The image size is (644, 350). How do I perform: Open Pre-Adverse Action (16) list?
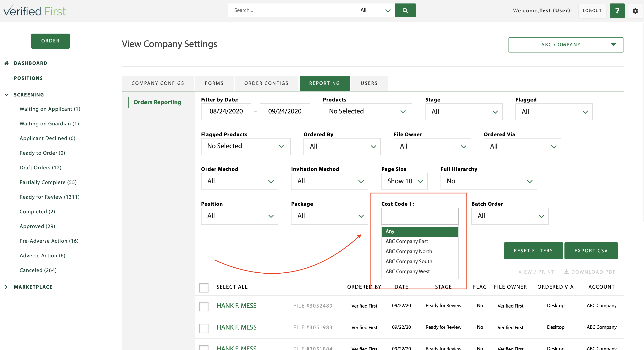click(x=49, y=241)
